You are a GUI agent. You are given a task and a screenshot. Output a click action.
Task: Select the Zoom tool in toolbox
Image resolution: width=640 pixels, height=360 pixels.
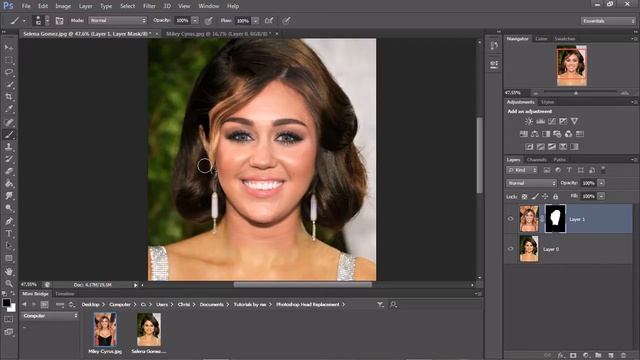tap(9, 283)
